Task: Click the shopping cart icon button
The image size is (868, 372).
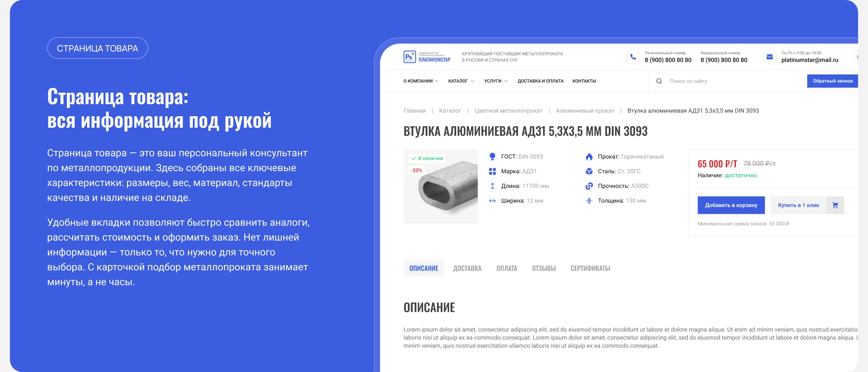Action: point(835,205)
